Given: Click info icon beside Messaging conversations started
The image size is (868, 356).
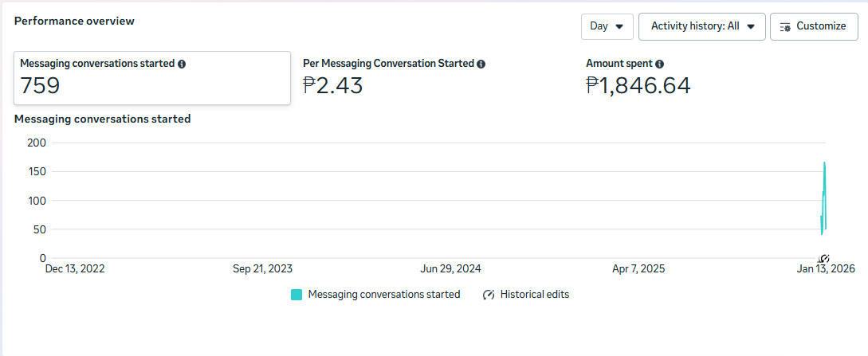Looking at the screenshot, I should pyautogui.click(x=182, y=64).
